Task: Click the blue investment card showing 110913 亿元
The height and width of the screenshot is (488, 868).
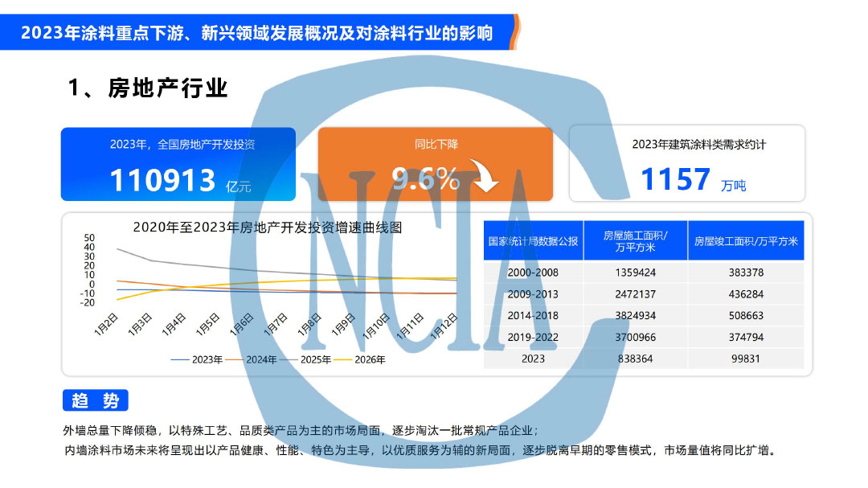Action: (178, 163)
